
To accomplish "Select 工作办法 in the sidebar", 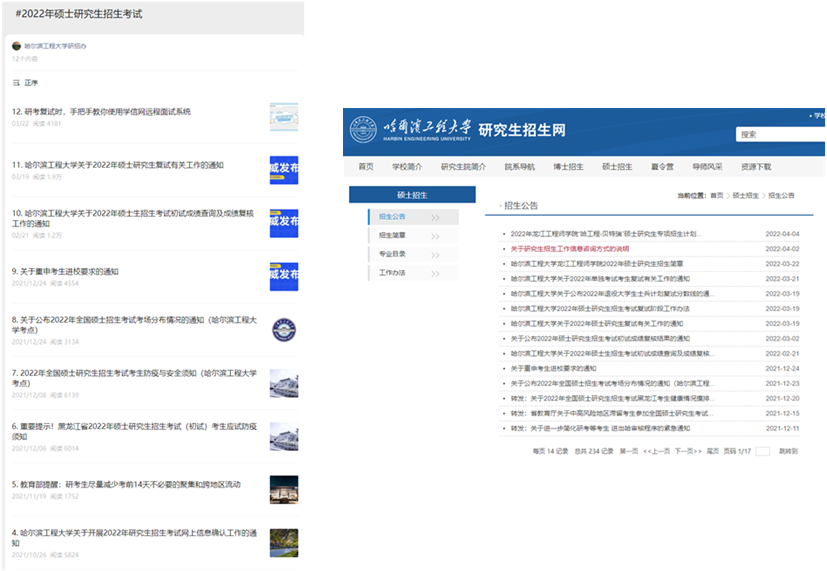I will click(392, 273).
